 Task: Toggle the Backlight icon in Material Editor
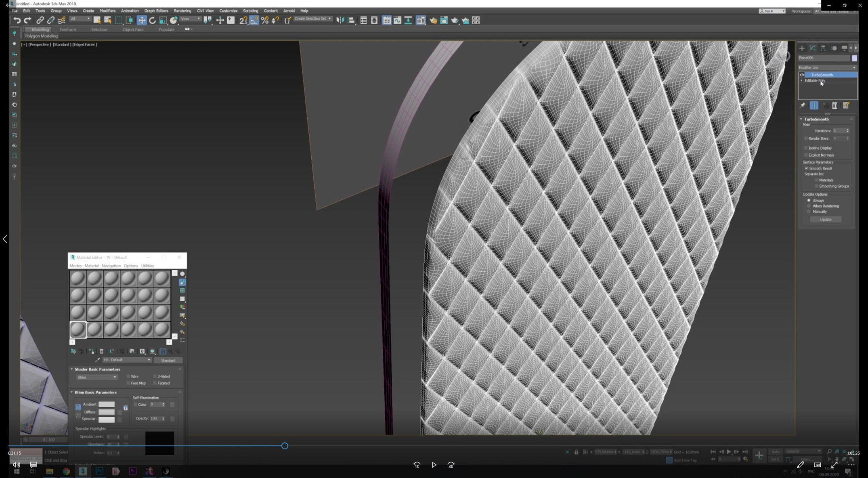point(182,282)
